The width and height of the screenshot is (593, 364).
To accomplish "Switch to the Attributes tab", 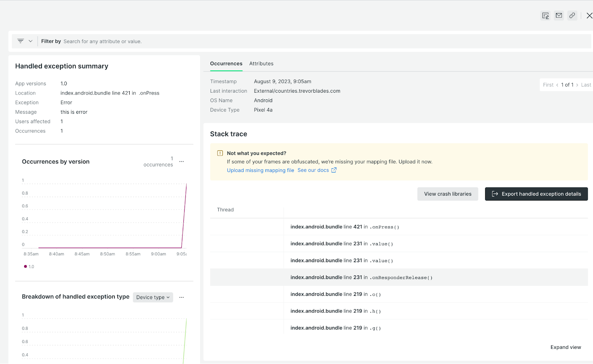I will pos(261,63).
